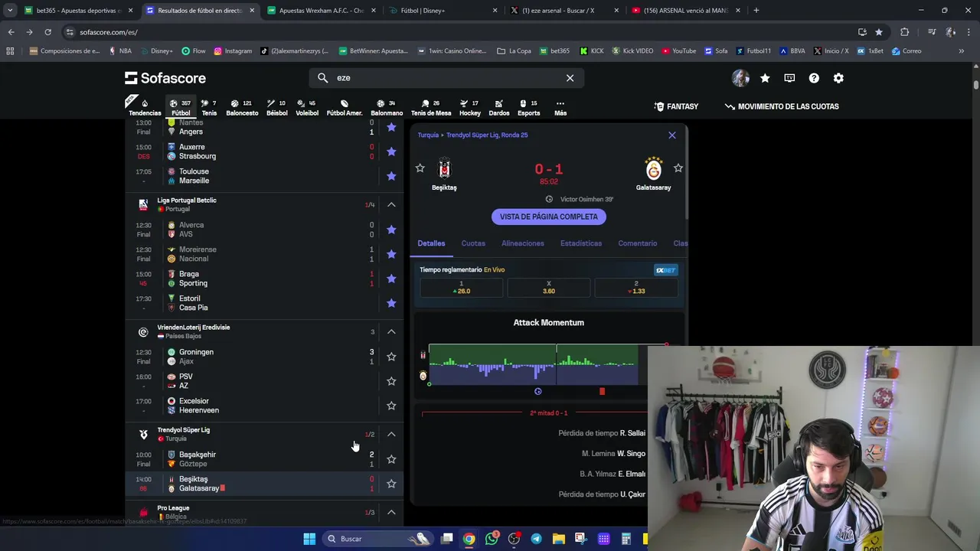Select the Tenis de Mesa icon
The image size is (980, 551).
click(x=431, y=107)
